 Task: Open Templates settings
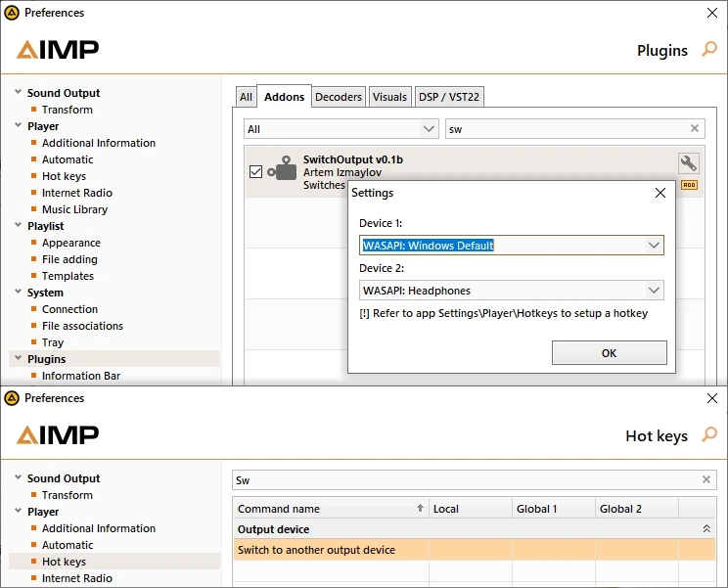pyautogui.click(x=68, y=276)
